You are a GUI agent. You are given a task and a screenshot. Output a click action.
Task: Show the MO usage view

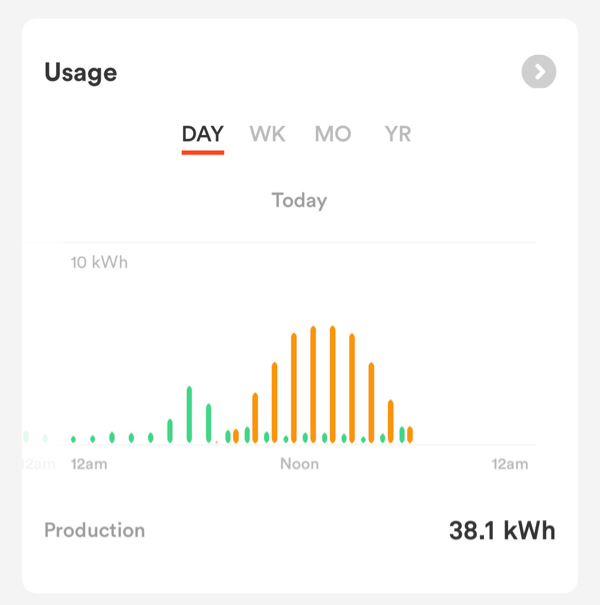pos(333,134)
